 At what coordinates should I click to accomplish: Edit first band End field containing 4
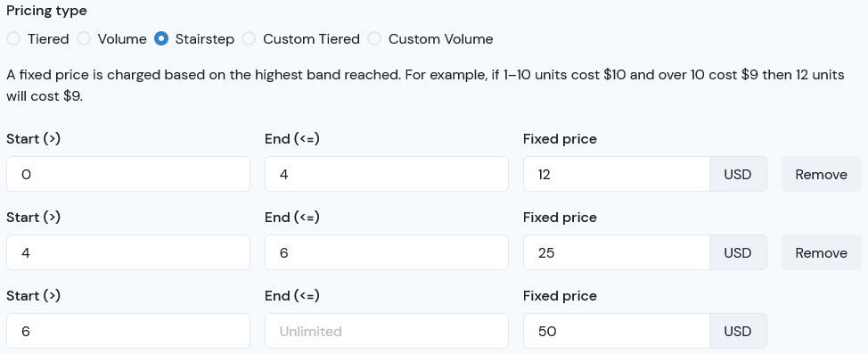pyautogui.click(x=387, y=174)
